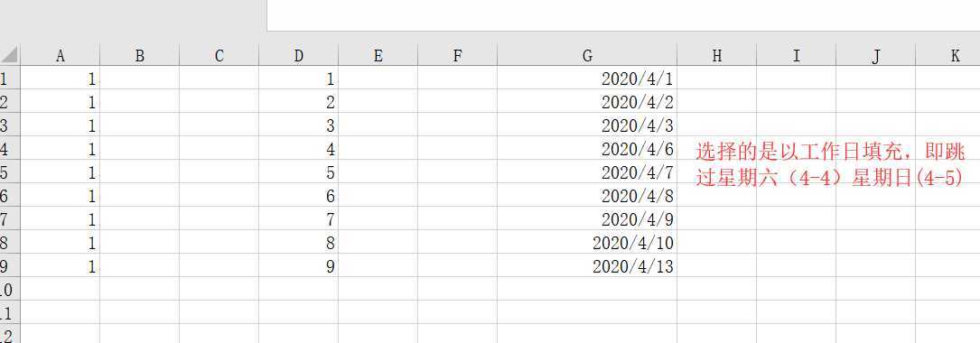Select column G header
The width and height of the screenshot is (980, 343).
[x=587, y=56]
